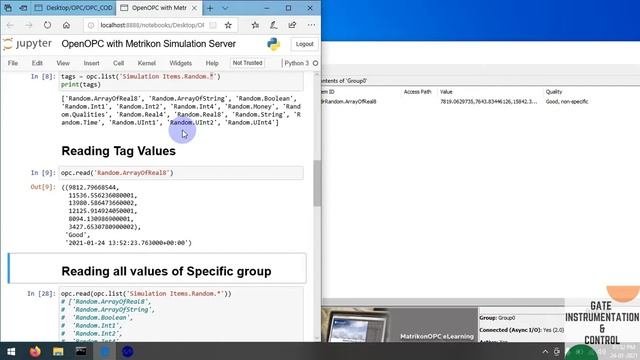Show tab previews chevron
The height and width of the screenshot is (360, 640).
[x=225, y=8]
